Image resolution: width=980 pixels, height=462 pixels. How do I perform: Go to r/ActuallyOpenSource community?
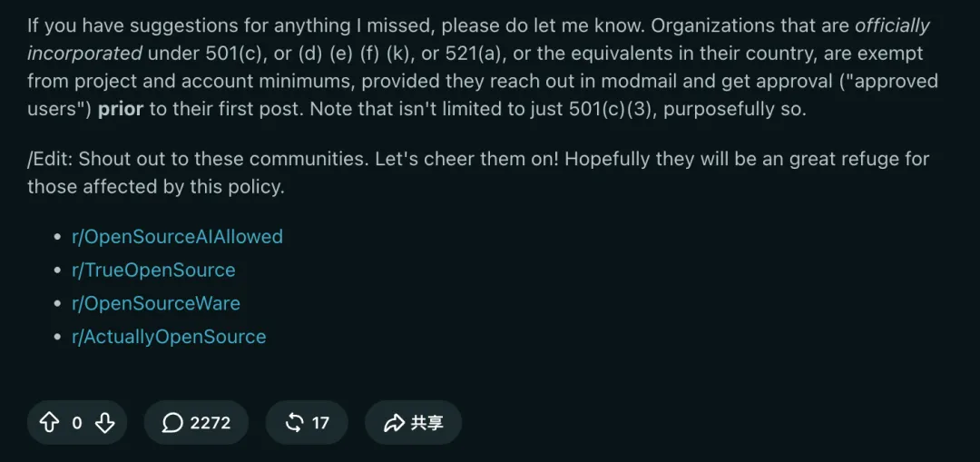click(170, 337)
